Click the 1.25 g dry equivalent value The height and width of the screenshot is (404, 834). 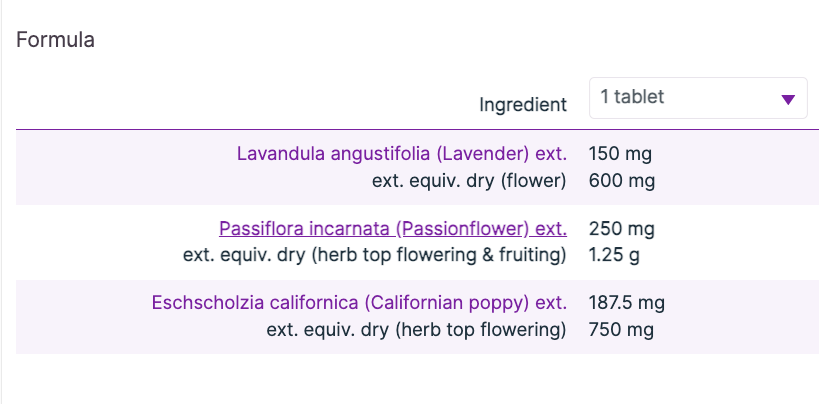(614, 255)
